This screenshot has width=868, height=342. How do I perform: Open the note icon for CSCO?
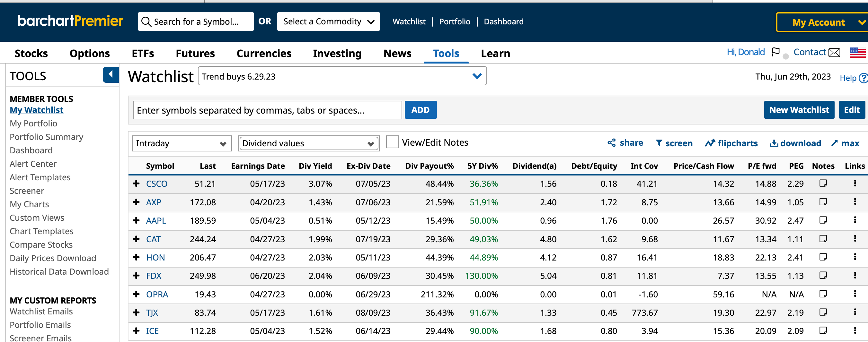pyautogui.click(x=823, y=184)
